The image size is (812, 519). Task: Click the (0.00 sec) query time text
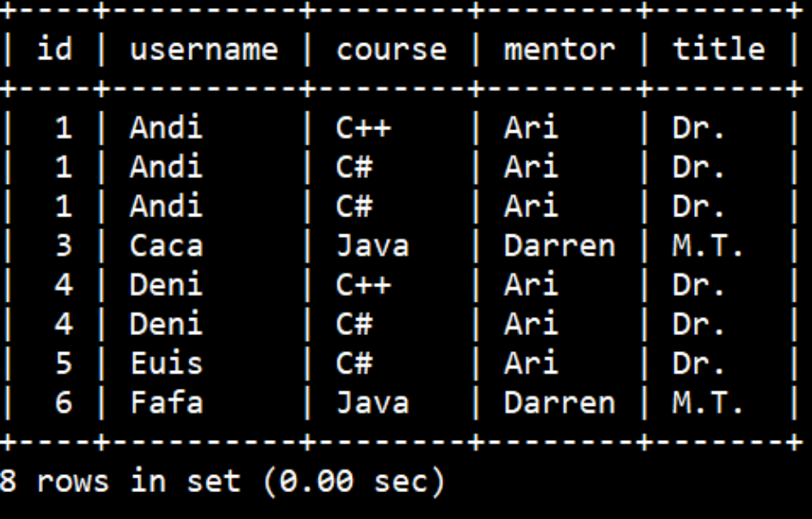point(354,482)
